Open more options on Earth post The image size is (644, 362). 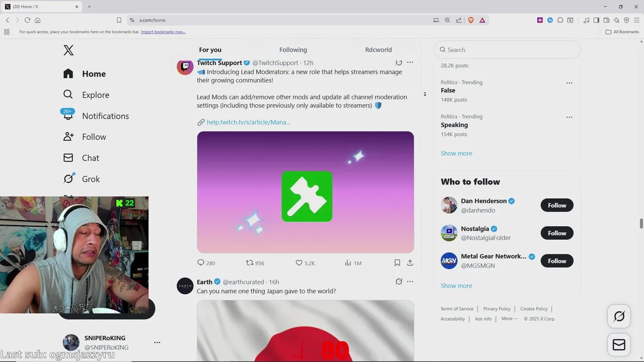click(x=410, y=282)
